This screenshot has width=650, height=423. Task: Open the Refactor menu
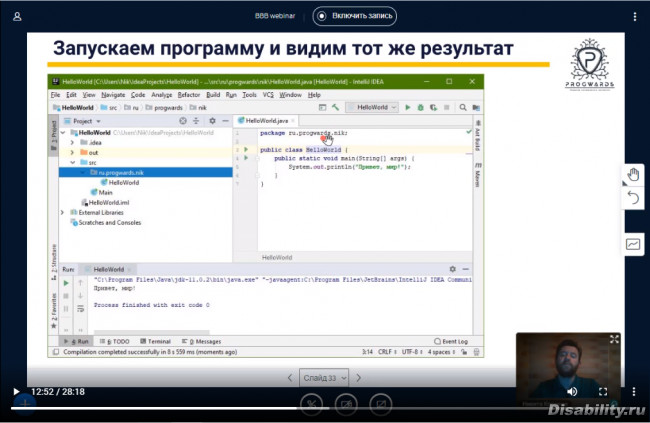click(x=189, y=95)
